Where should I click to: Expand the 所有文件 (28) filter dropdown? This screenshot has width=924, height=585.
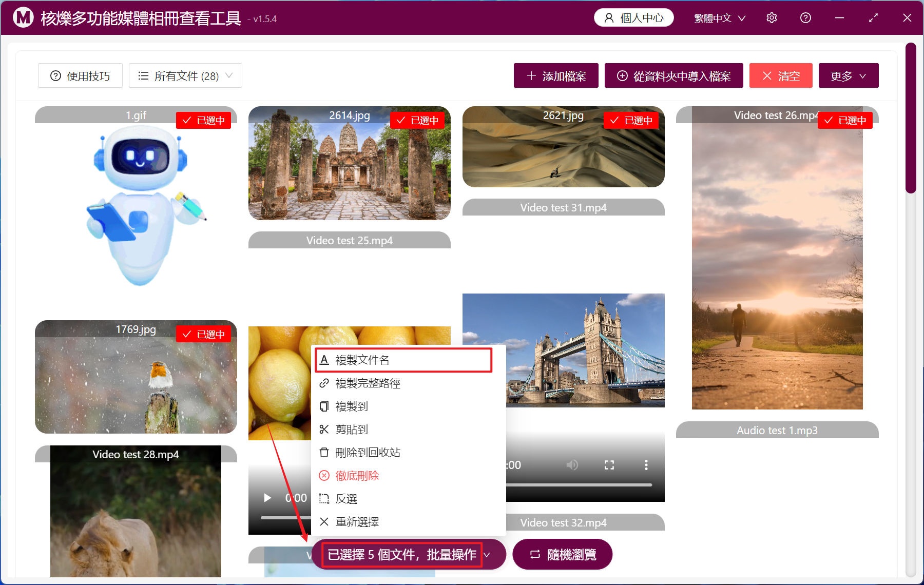[x=185, y=76]
